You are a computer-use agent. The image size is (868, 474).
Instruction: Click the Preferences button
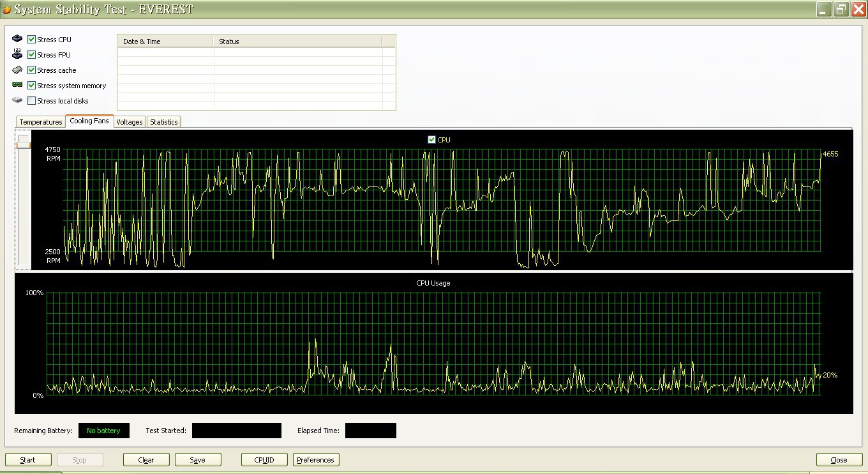(x=315, y=460)
